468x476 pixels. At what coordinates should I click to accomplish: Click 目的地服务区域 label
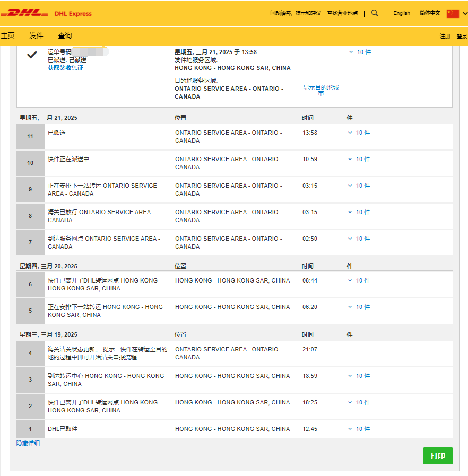tap(196, 81)
